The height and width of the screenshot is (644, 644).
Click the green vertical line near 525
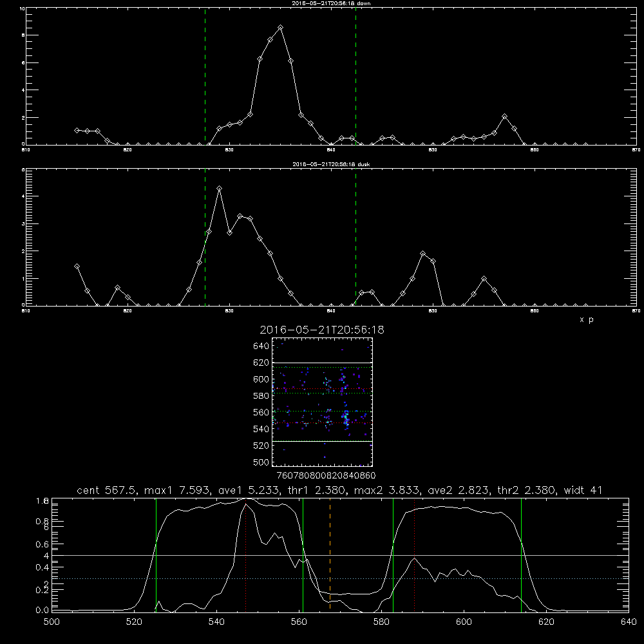[156, 555]
